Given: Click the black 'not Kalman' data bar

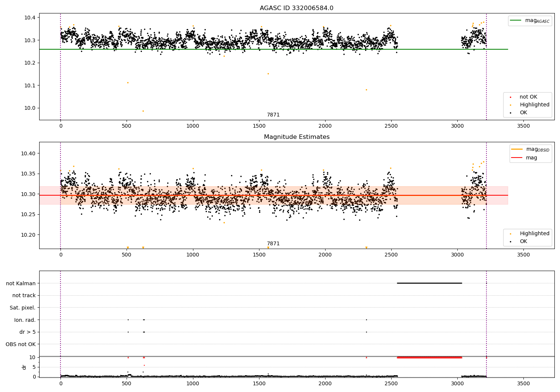Looking at the screenshot, I should coord(429,283).
